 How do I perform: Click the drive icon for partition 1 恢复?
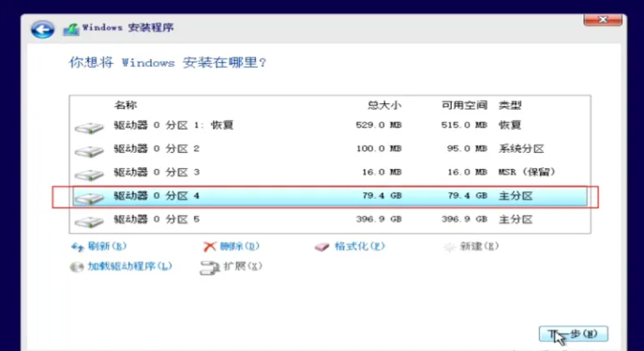point(89,128)
